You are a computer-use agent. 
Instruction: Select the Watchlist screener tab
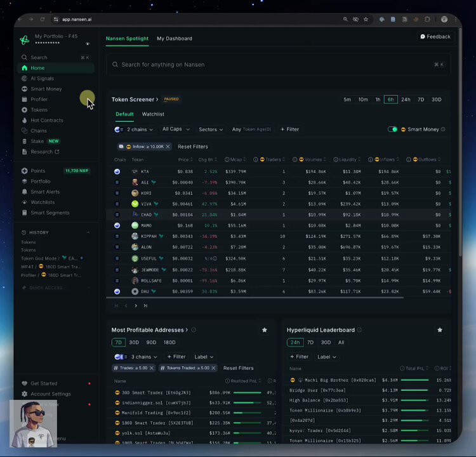[153, 114]
